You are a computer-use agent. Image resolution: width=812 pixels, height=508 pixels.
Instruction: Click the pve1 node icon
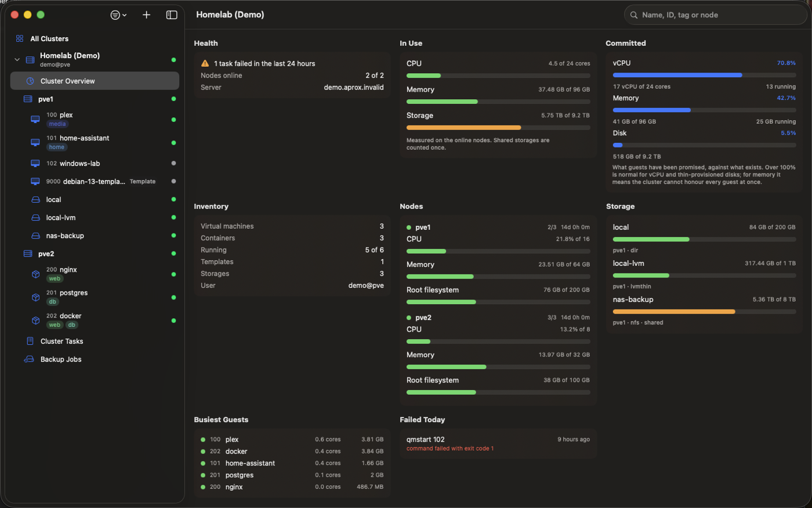pos(28,99)
